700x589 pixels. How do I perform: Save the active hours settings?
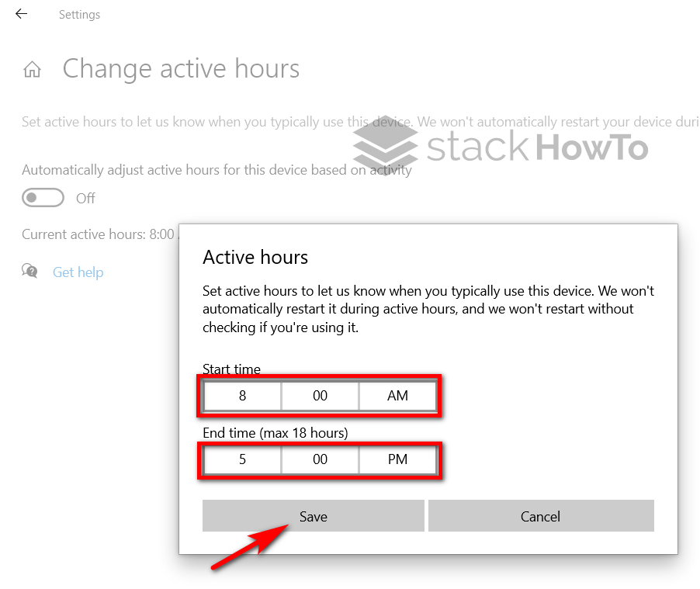tap(313, 515)
